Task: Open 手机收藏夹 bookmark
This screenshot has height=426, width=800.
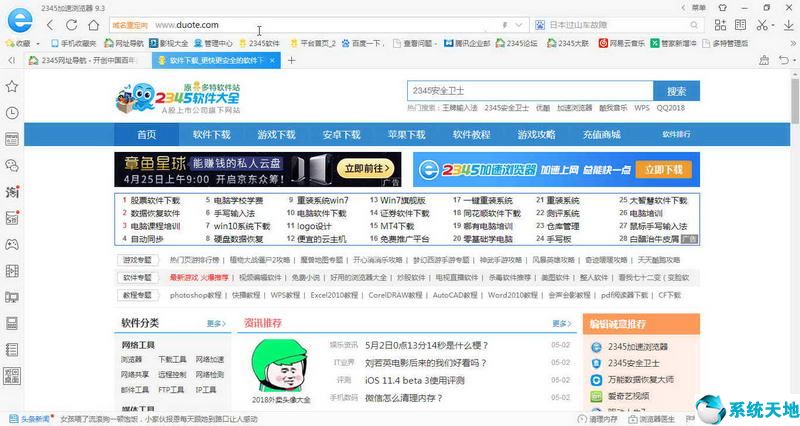Action: pos(73,43)
